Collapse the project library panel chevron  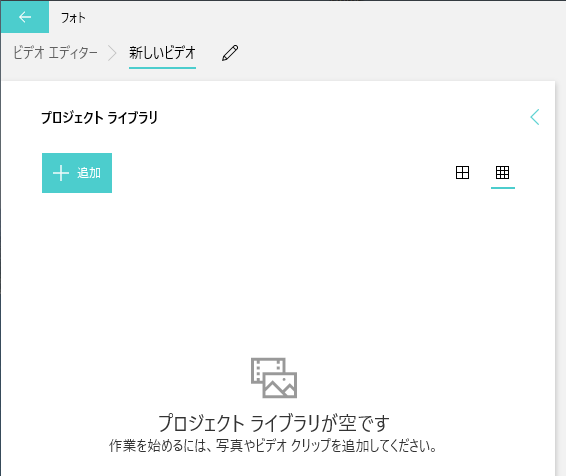(x=535, y=117)
